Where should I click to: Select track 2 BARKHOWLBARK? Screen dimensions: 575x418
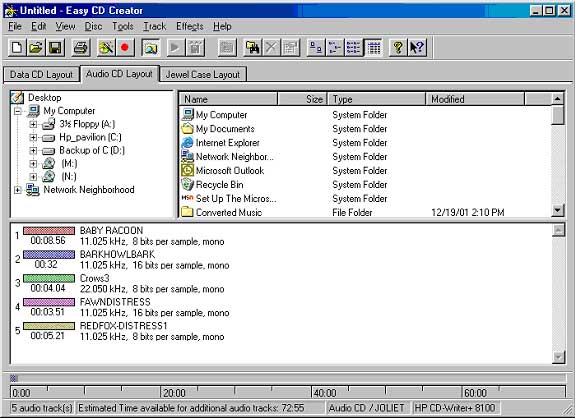117,254
